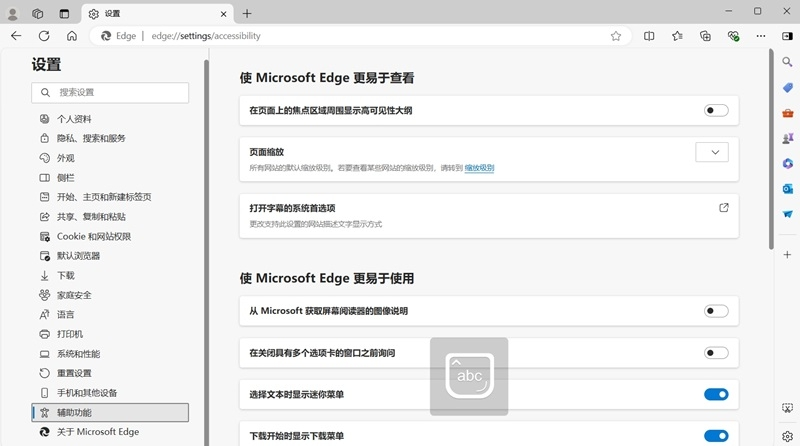Image resolution: width=800 pixels, height=446 pixels.
Task: Open sidebar settings gear icon
Action: [787, 436]
